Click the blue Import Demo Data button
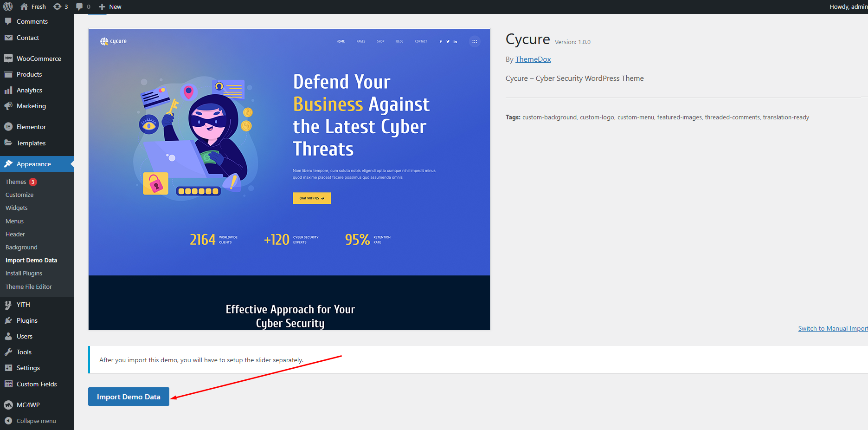The image size is (868, 430). click(129, 397)
